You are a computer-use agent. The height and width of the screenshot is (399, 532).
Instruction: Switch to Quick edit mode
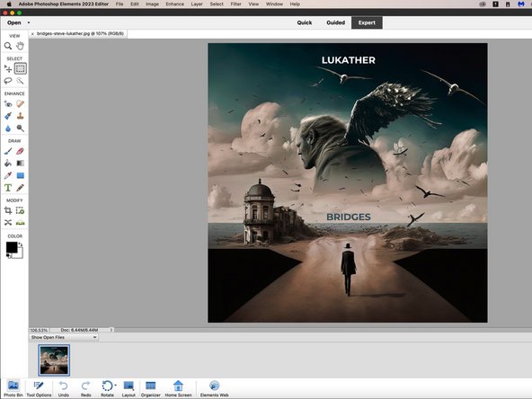pyautogui.click(x=305, y=22)
